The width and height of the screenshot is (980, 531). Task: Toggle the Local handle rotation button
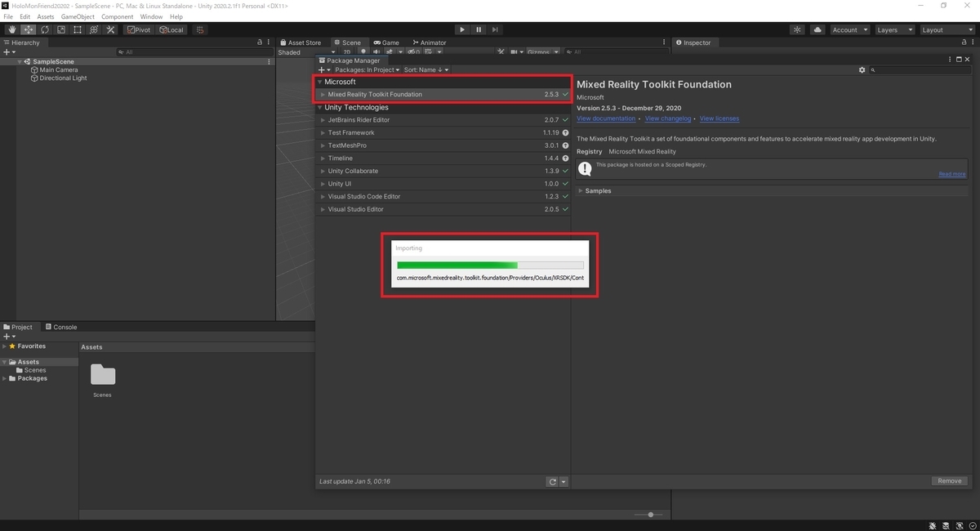tap(171, 29)
